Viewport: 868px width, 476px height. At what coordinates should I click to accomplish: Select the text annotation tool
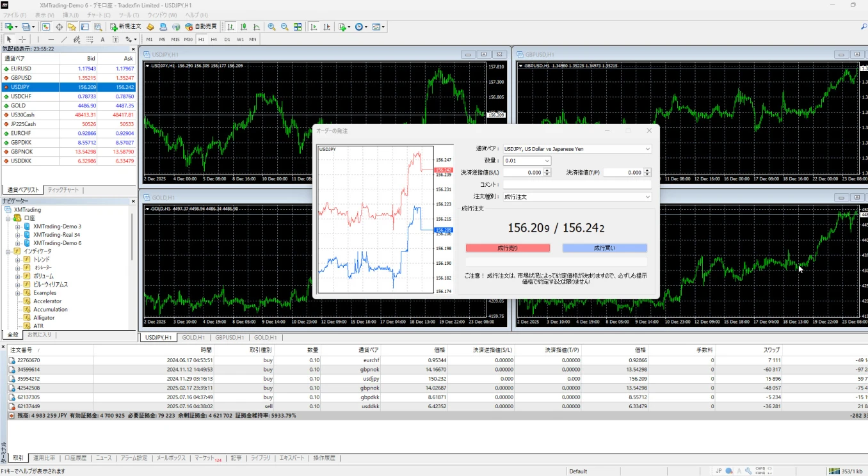pos(102,39)
